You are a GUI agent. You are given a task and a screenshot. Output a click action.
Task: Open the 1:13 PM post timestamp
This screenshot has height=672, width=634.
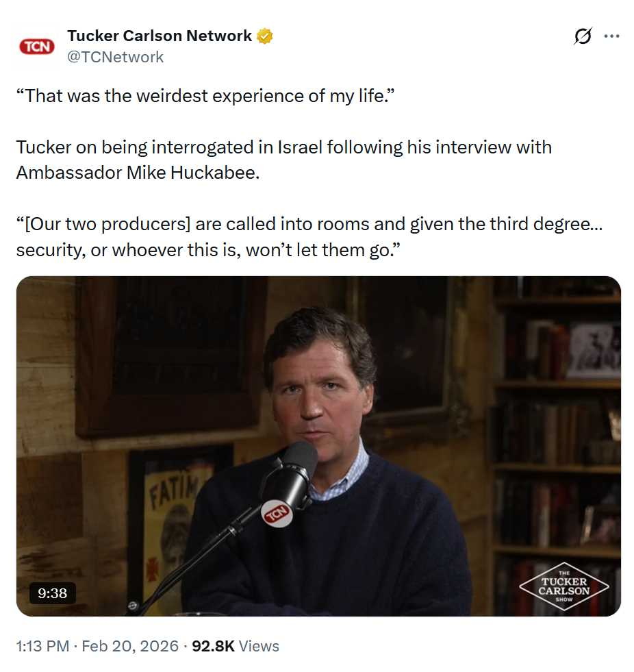[42, 646]
